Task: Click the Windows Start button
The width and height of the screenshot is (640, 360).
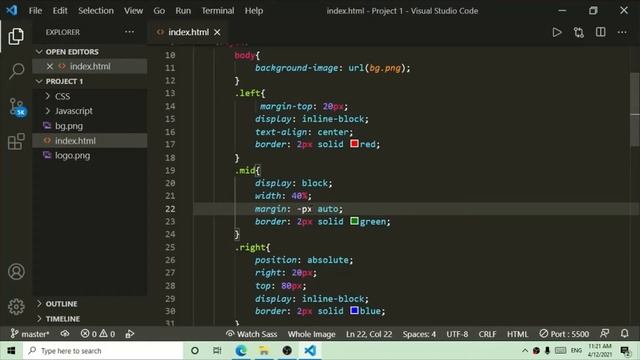Action: pyautogui.click(x=11, y=351)
